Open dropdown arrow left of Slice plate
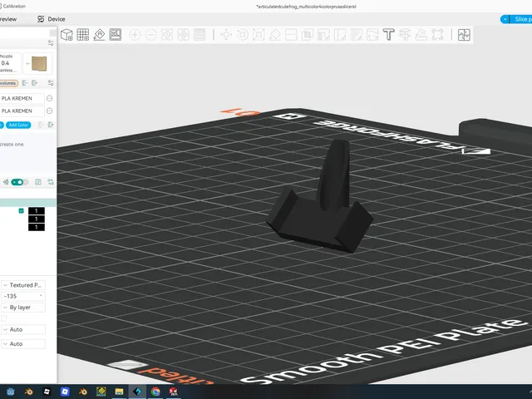Viewport: 532px width, 399px height. (x=505, y=19)
